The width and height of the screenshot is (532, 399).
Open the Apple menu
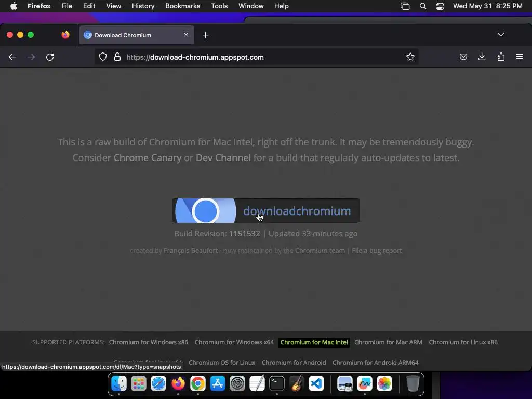[x=14, y=6]
